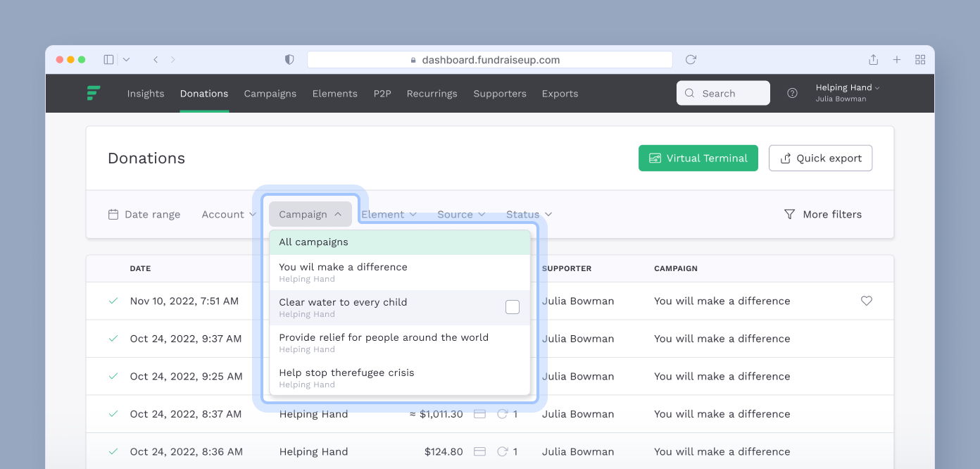Choose Provide relief for people around the world

[400, 343]
